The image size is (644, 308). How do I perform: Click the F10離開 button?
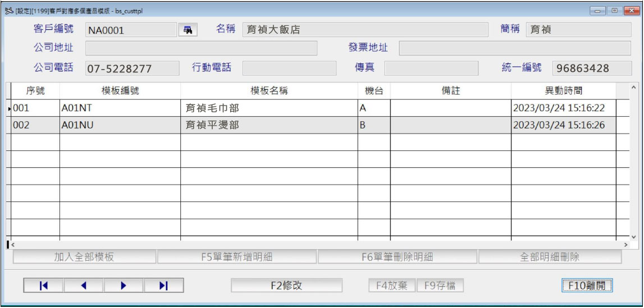(x=587, y=286)
